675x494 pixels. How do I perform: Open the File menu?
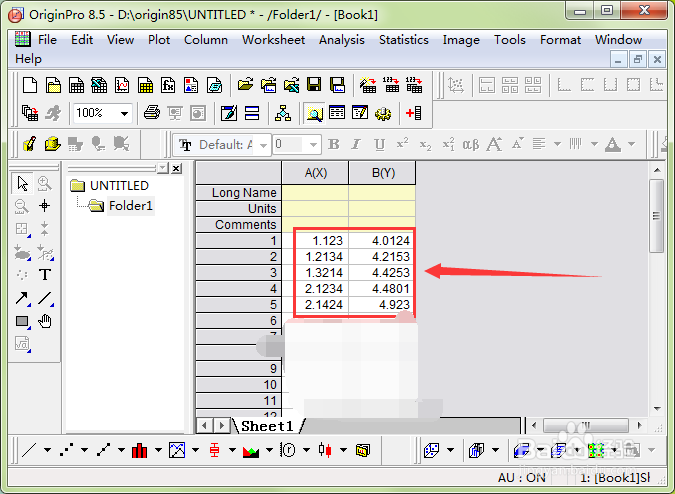[x=47, y=40]
